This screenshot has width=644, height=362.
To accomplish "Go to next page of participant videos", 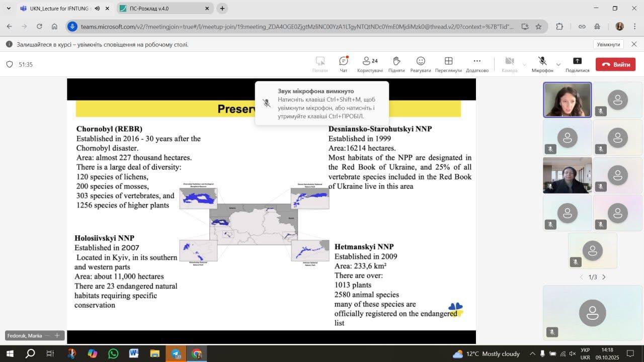I will [x=604, y=277].
